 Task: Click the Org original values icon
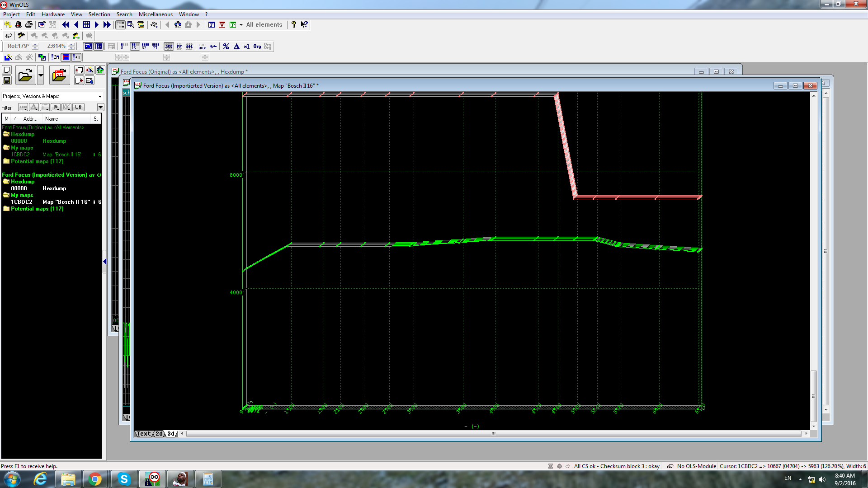pos(257,46)
